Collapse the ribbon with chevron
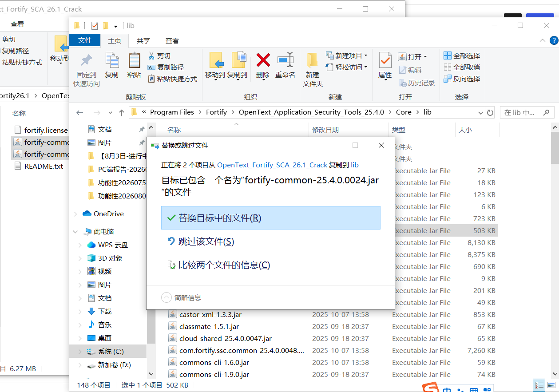Screen dimensions: 559x392 point(542,40)
